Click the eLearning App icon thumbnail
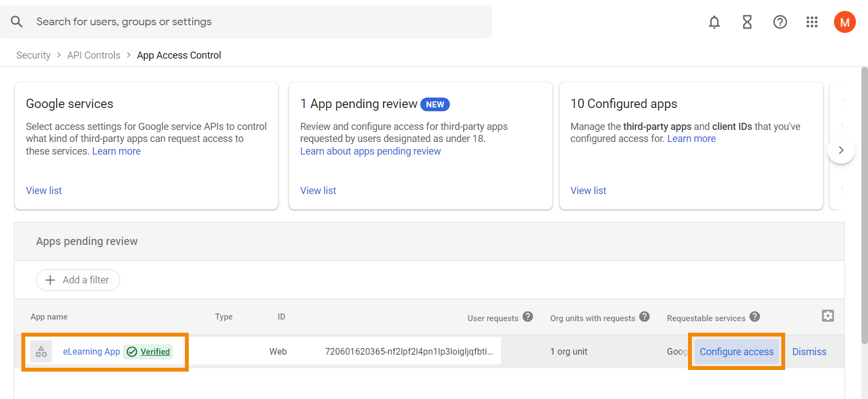Viewport: 868px width, 399px height. click(41, 352)
